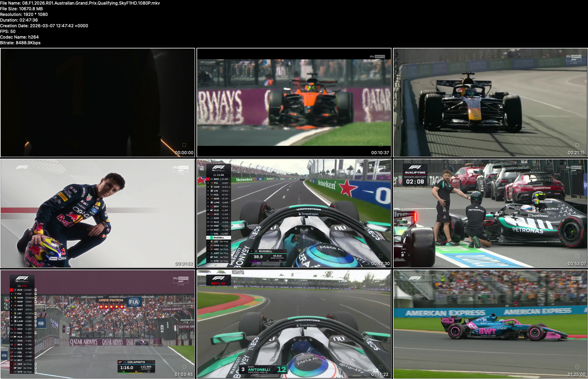
Task: Click the F1 Qualifying logo in the pit lane frame
Action: pyautogui.click(x=415, y=169)
